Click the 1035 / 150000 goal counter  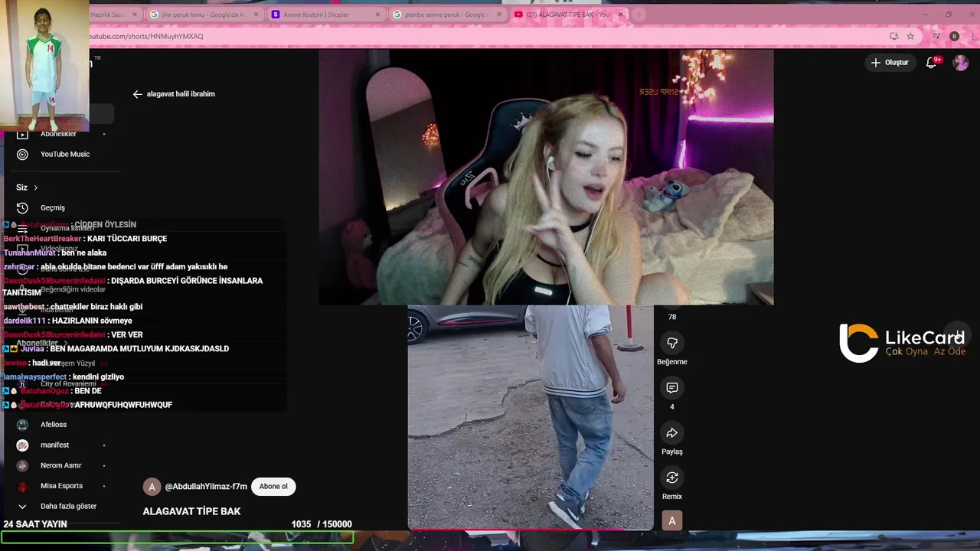322,524
